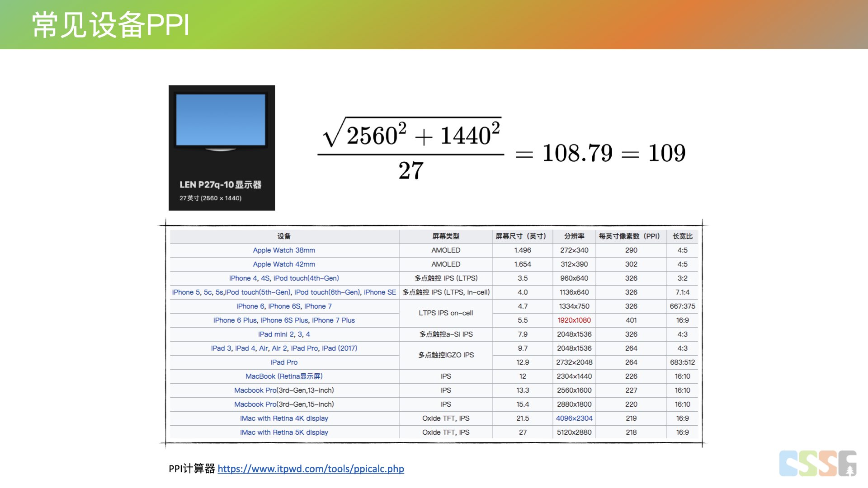
Task: Open the Apple Watch 42mm link
Action: [x=284, y=264]
